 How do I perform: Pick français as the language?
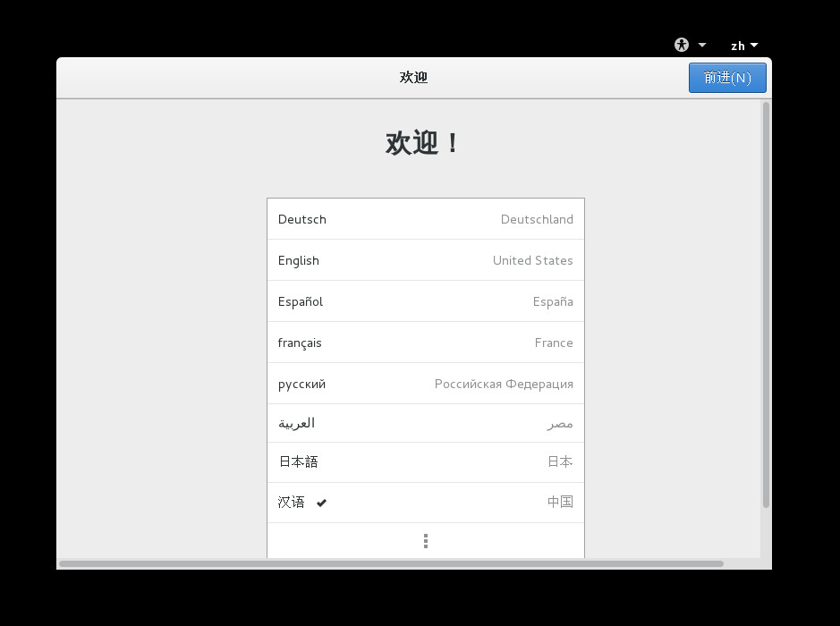[x=425, y=343]
